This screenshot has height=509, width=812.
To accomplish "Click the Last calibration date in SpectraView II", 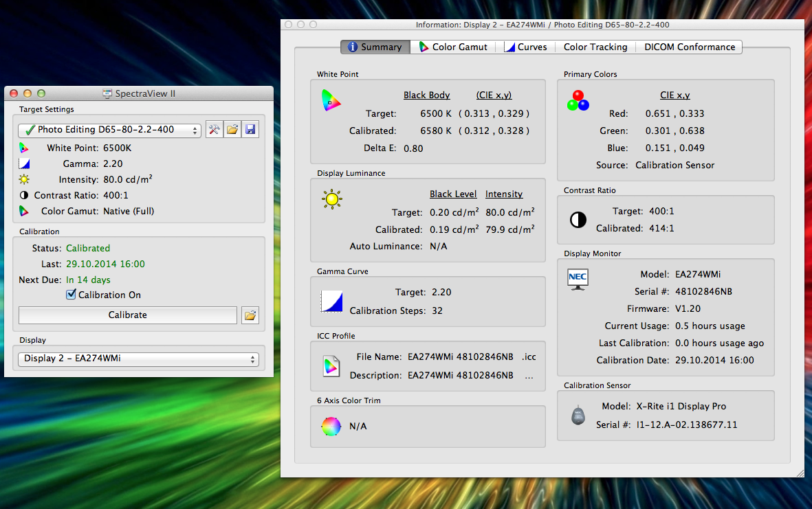I will [105, 264].
